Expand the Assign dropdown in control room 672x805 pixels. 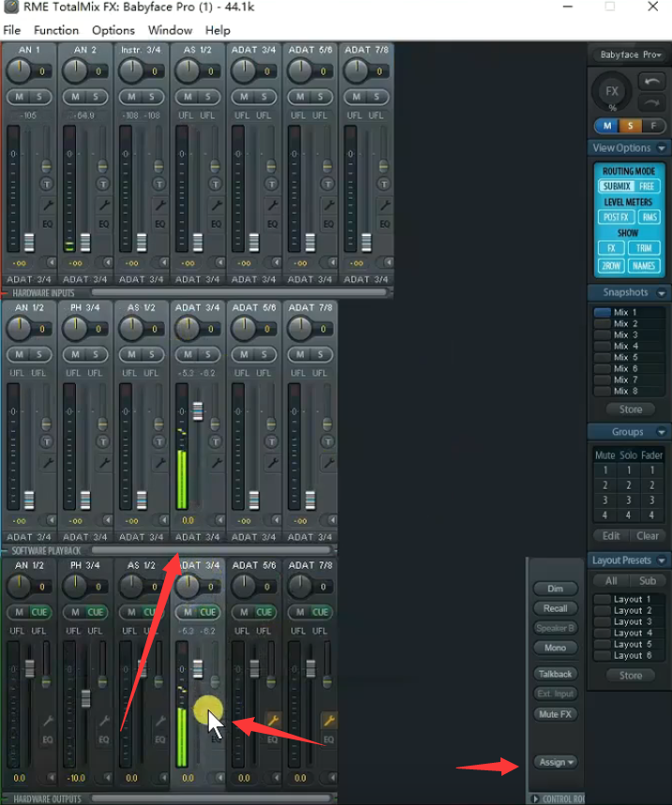pos(555,762)
